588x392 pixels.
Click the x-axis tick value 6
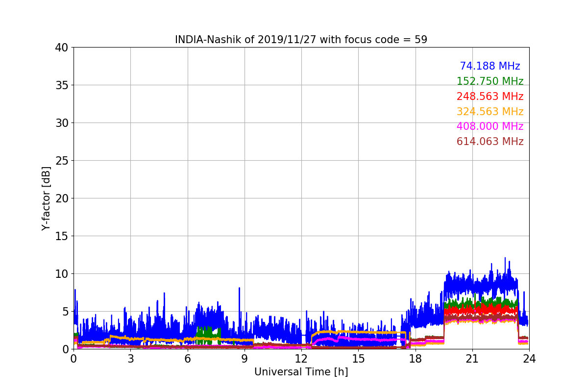click(187, 358)
